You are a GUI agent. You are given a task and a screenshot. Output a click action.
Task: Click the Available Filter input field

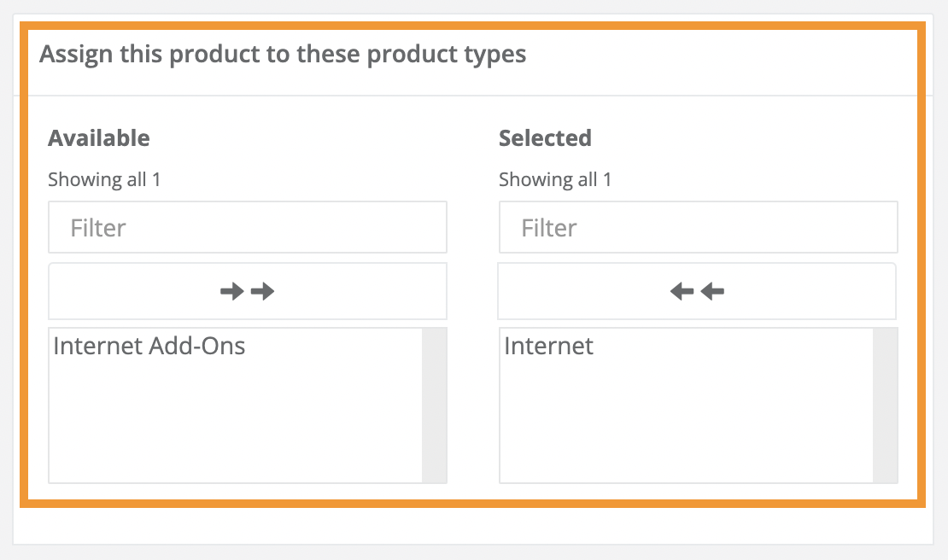(248, 227)
